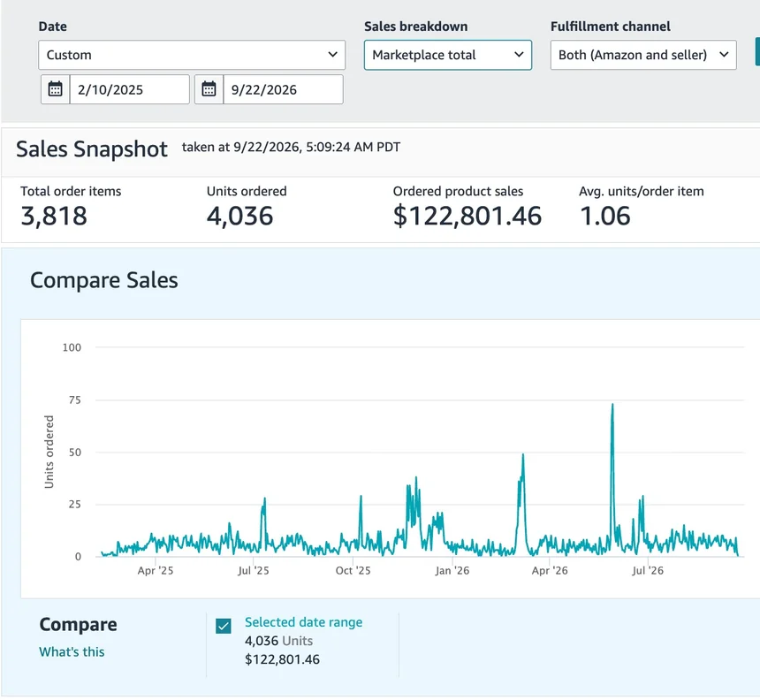Click the Fulfillment channel filter label

[611, 27]
